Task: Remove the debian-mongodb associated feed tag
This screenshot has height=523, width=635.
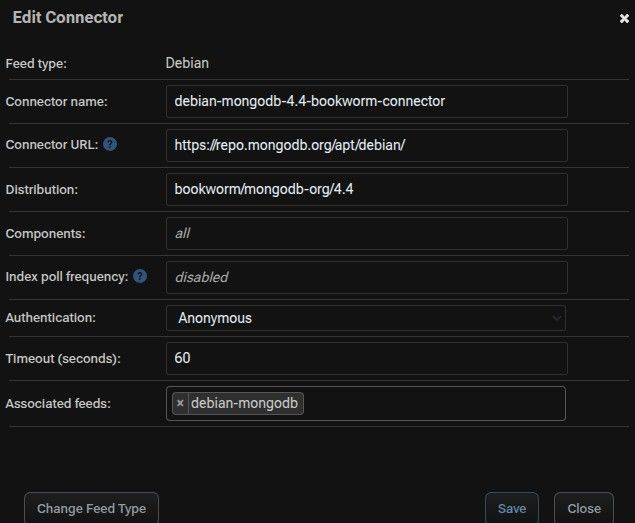Action: click(x=180, y=403)
